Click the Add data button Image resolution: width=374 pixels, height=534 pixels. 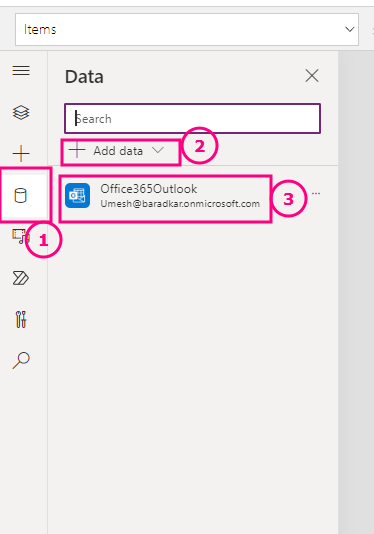117,151
